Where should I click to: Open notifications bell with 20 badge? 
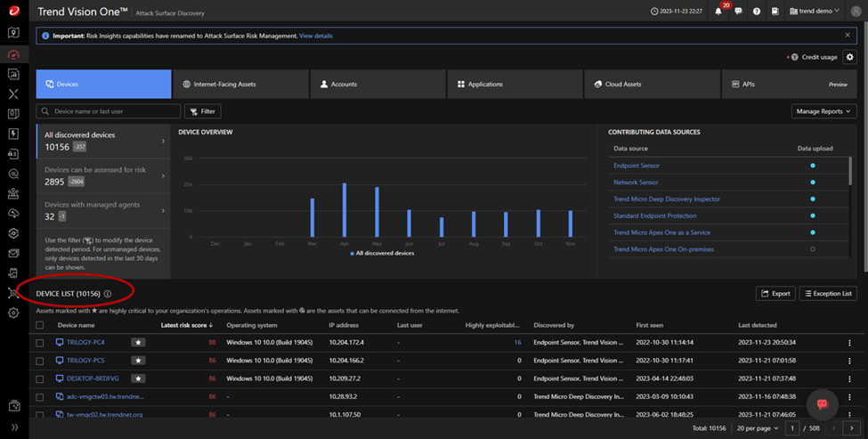(718, 11)
